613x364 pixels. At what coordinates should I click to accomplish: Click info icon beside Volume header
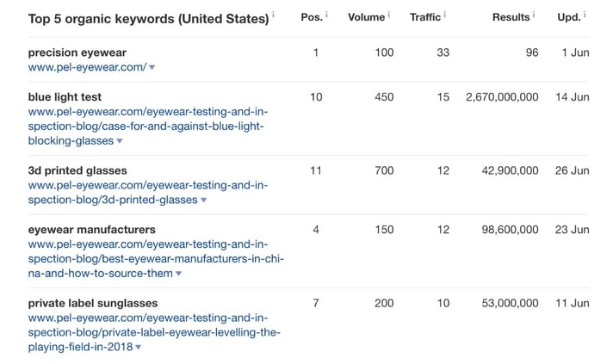point(388,15)
